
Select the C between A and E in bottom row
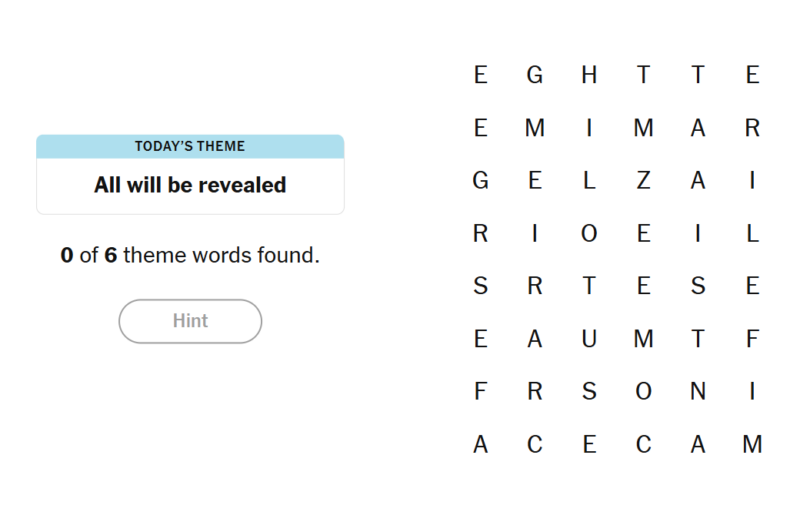click(535, 445)
